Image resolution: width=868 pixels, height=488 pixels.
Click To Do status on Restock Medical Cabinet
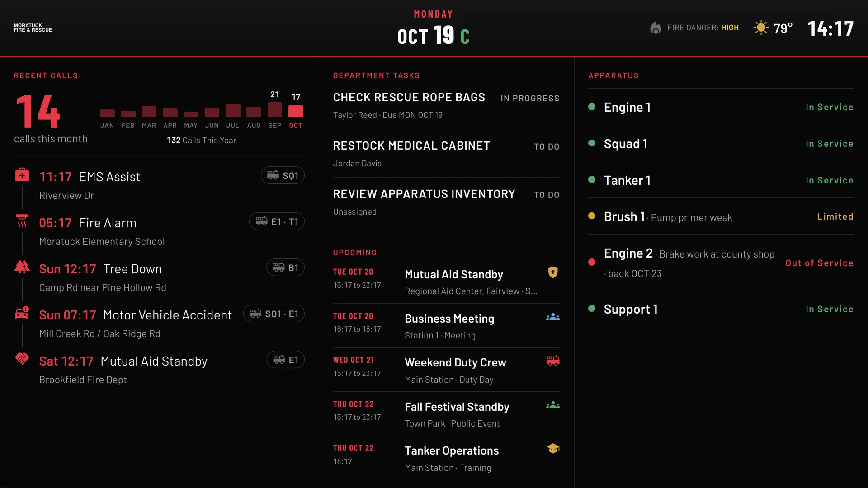pos(547,147)
